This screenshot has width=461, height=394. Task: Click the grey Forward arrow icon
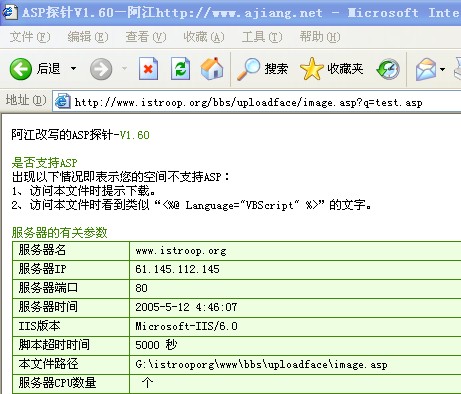coord(101,69)
